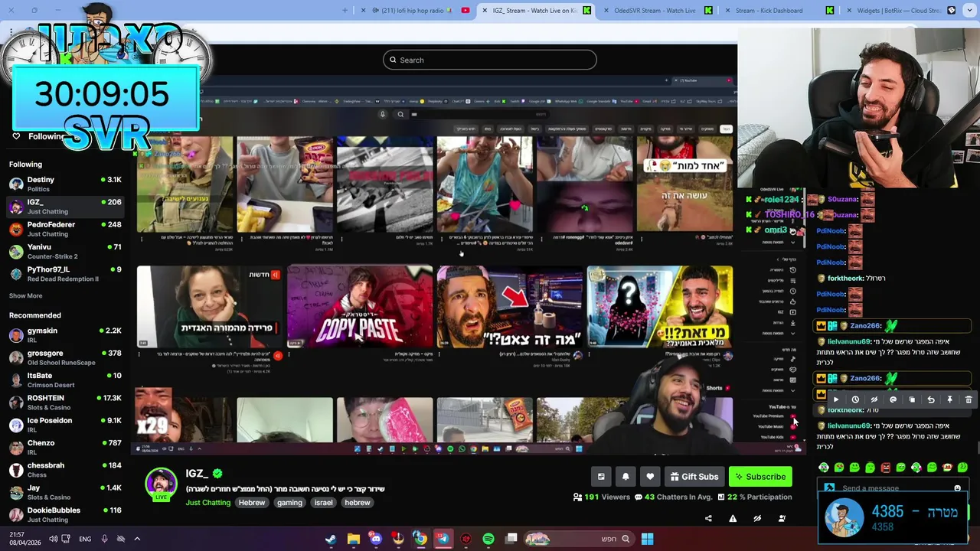Expand Show more under Following list

click(25, 296)
